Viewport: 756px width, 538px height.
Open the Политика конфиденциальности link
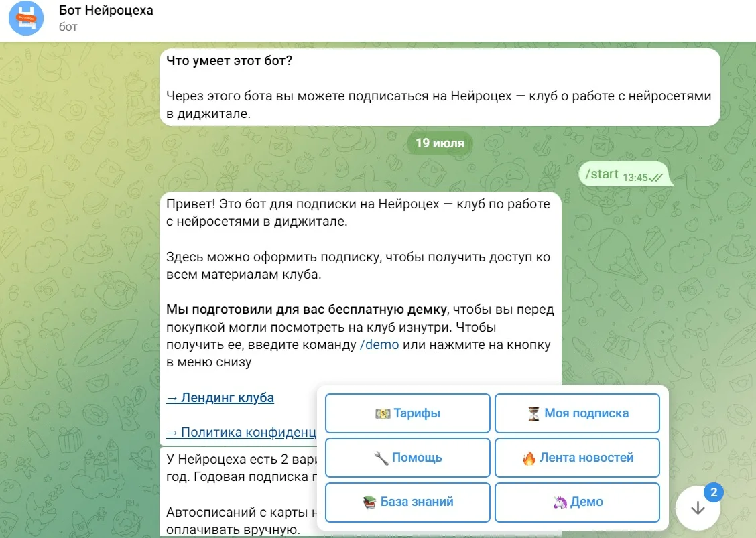click(241, 432)
